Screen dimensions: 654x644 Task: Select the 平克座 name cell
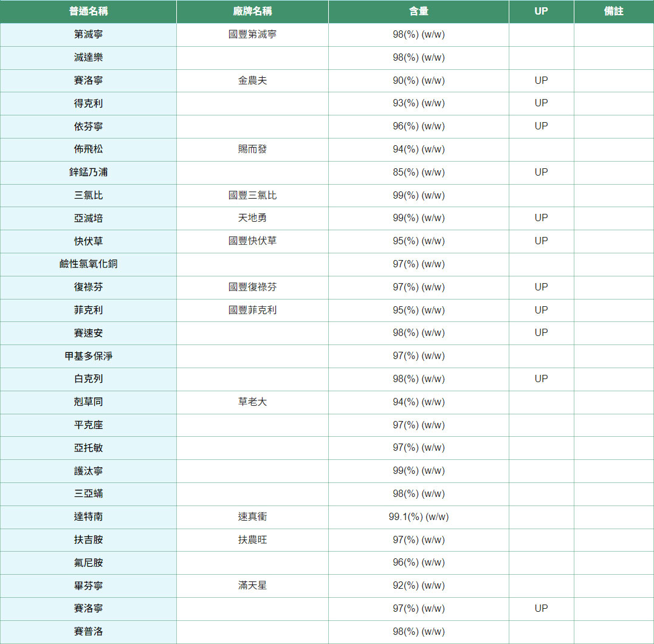pos(88,425)
